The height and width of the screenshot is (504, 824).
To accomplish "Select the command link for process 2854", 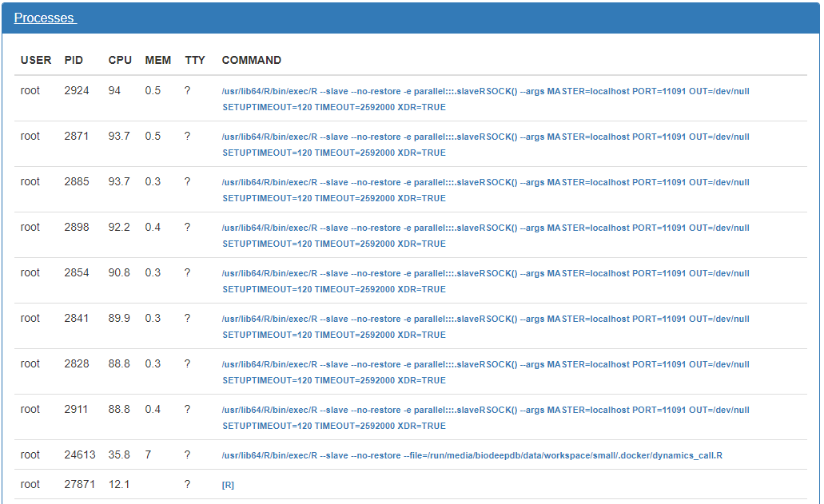I will (x=485, y=274).
